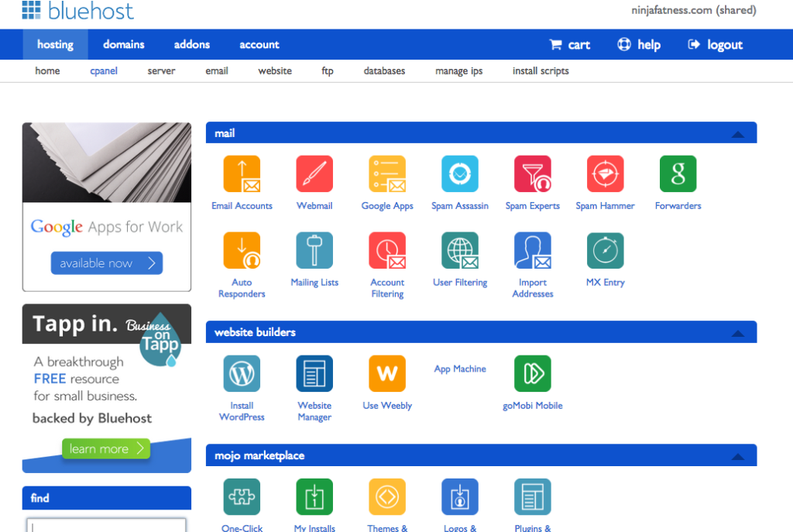Click the Install WordPress icon
Viewport: 793px width, 532px height.
[x=242, y=374]
